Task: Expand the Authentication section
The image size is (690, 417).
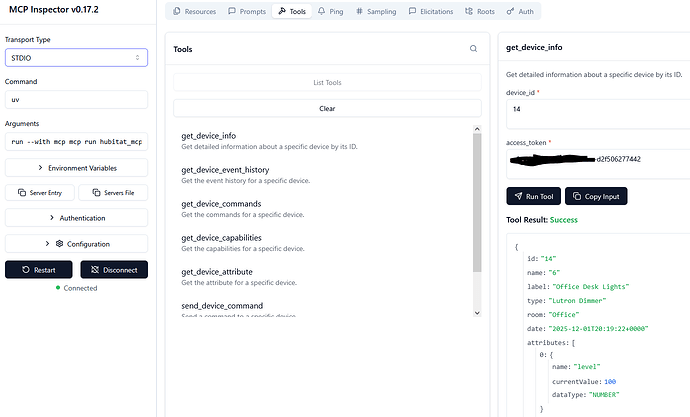Action: [76, 217]
